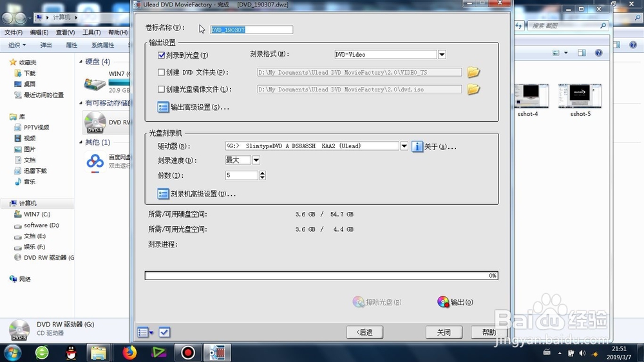This screenshot has width=644, height=362.
Task: Adjust the copies count stepper
Action: tap(263, 175)
